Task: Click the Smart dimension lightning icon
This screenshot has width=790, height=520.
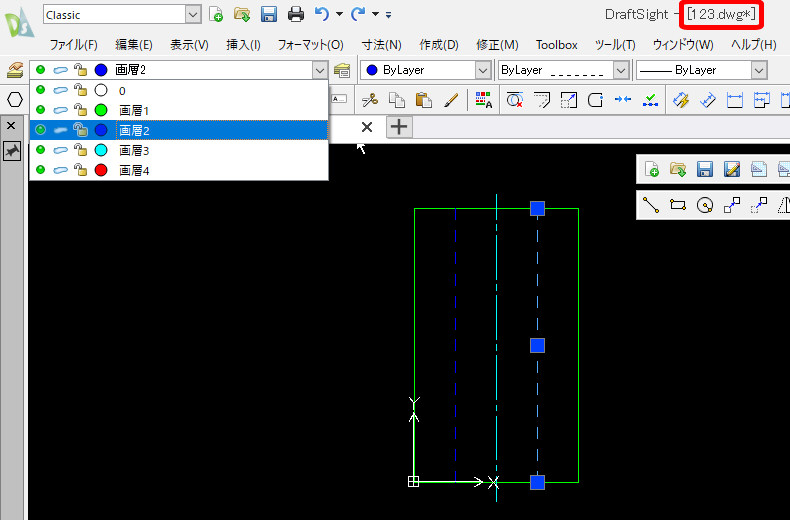Action: 681,100
